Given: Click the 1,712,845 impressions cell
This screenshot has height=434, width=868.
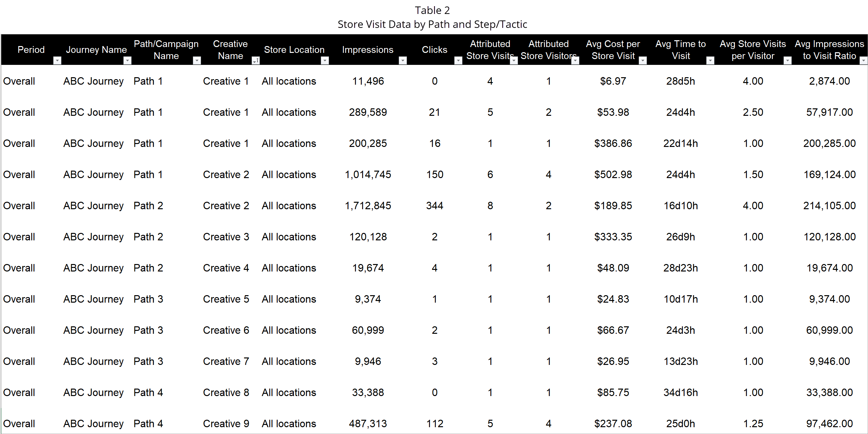Looking at the screenshot, I should click(368, 206).
